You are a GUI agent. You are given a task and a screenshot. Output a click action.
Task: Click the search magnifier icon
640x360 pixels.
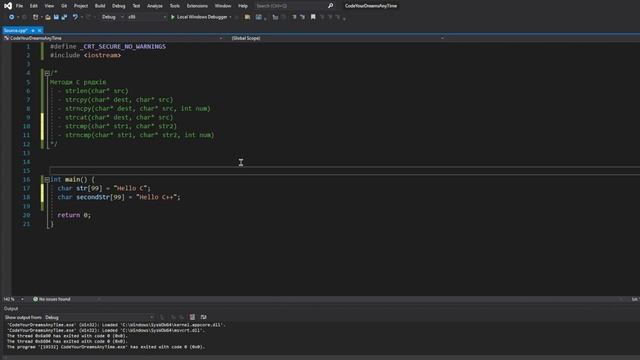tap(330, 6)
